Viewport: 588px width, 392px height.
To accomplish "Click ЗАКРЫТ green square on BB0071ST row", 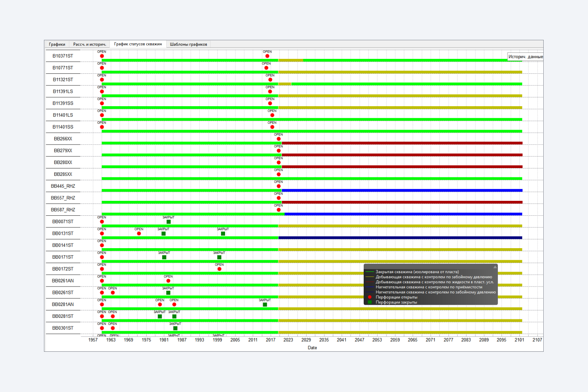I will (x=168, y=222).
